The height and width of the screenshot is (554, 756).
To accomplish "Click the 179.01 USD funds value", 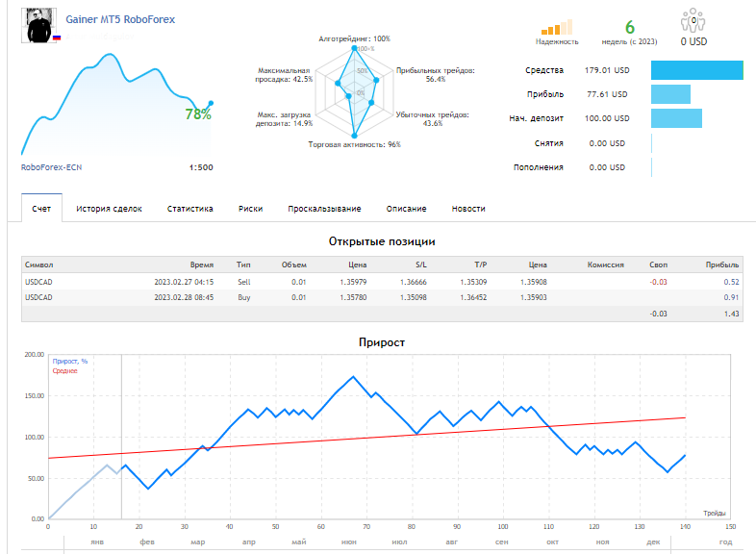I will [607, 70].
